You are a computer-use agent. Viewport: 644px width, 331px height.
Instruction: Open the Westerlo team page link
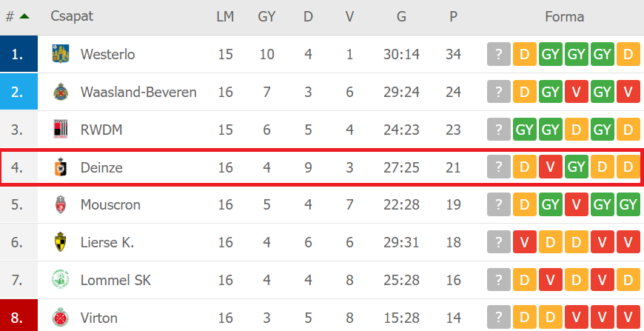pyautogui.click(x=107, y=54)
